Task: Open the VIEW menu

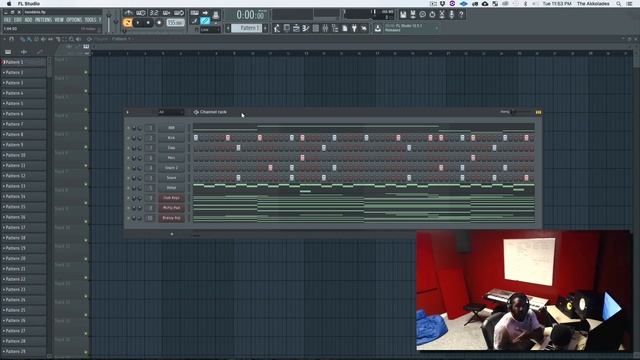Action: click(x=59, y=20)
